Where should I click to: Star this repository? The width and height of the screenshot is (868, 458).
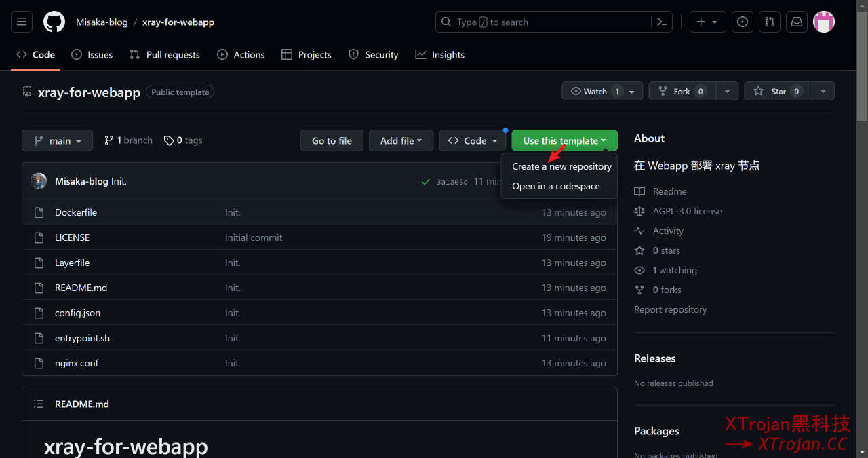[778, 91]
